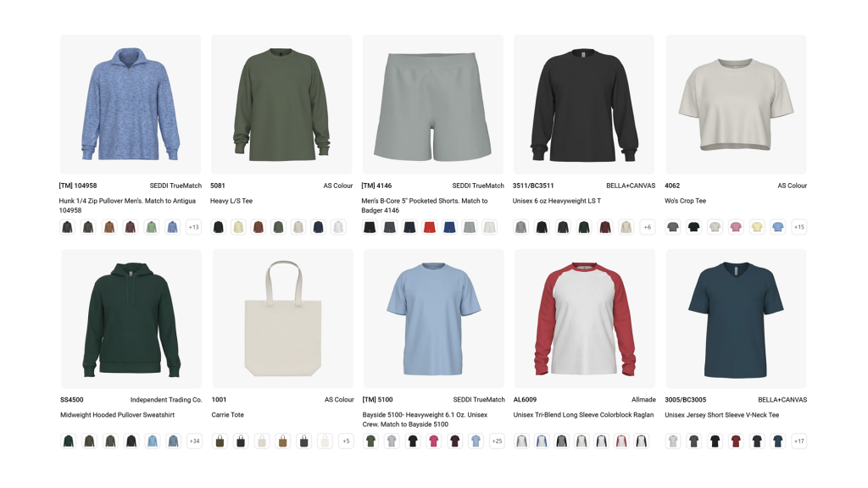Pick the dark red swatch under V-Neck Tee
The image size is (868, 488).
coord(736,441)
